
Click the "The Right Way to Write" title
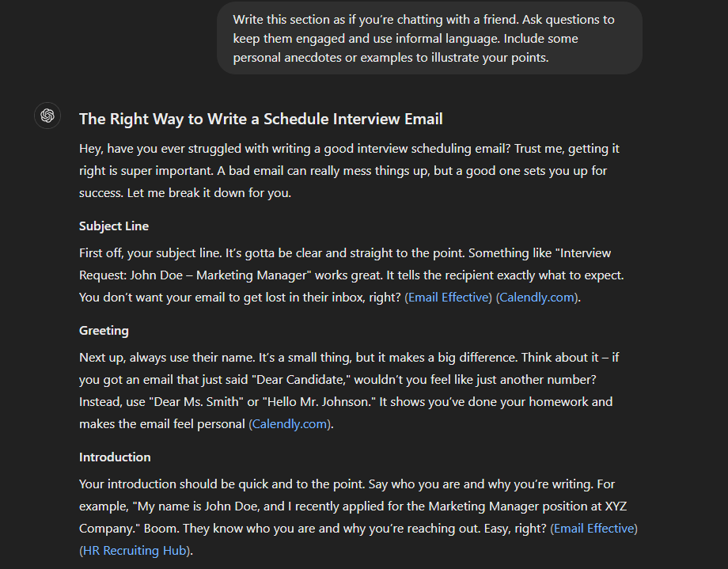pos(260,119)
